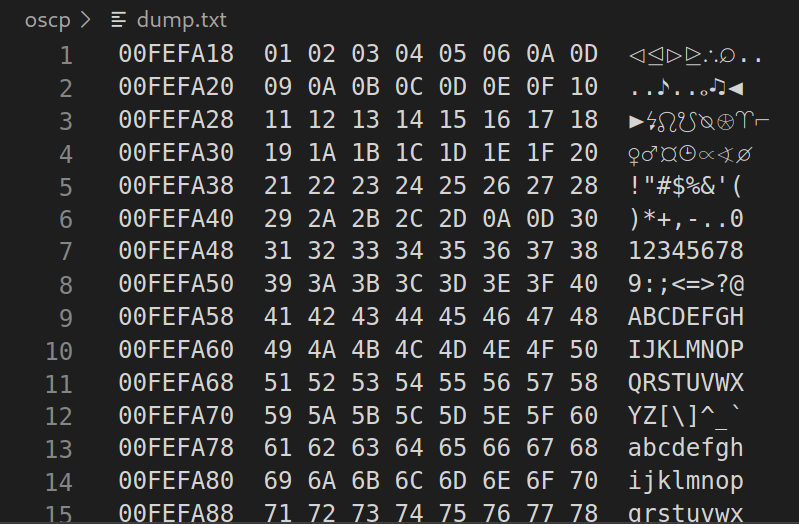Click line number 1 in the gutter
Screen dimensions: 799x524
coord(66,55)
